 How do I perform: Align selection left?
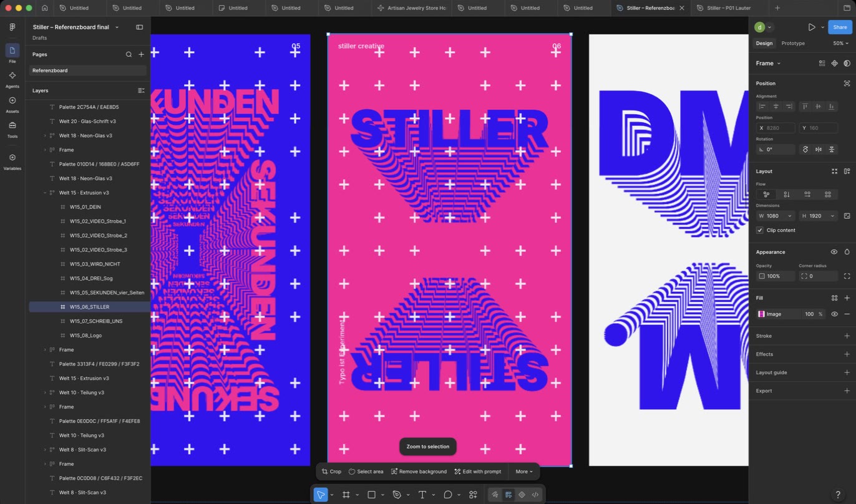coord(762,107)
